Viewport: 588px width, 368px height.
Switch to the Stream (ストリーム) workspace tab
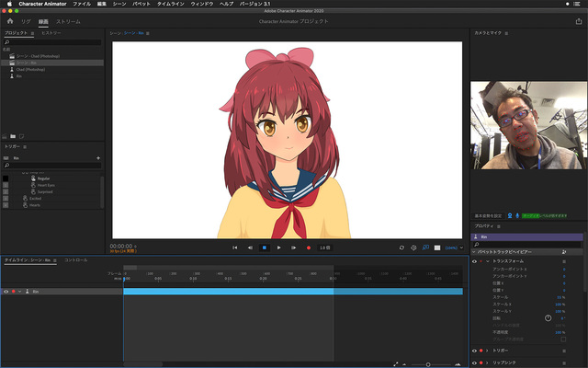[x=67, y=19]
